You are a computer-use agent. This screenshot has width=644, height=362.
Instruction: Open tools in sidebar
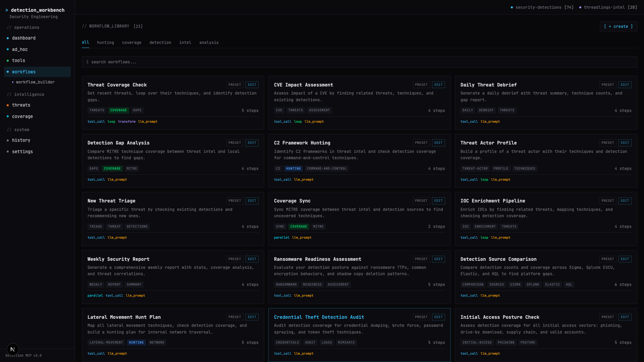37,61
